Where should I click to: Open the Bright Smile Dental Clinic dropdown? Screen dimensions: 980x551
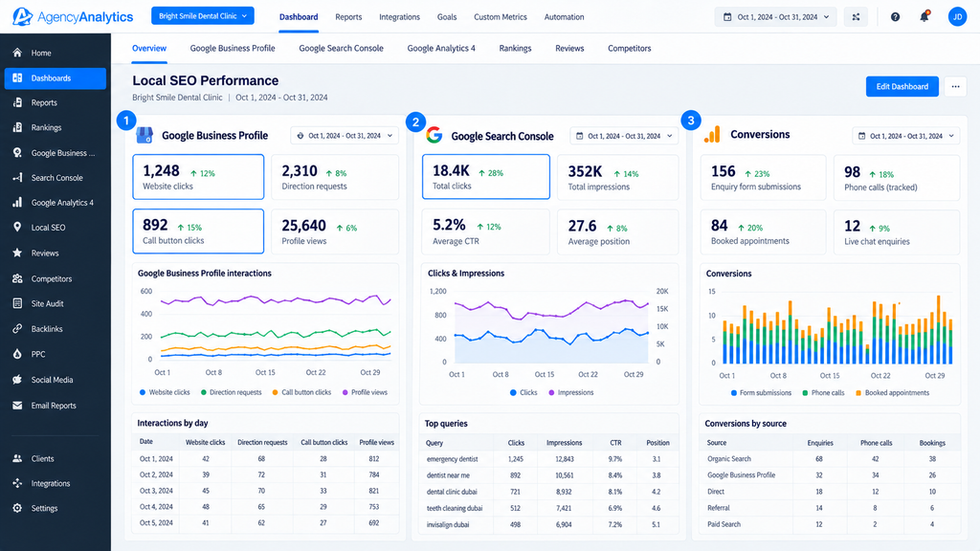click(203, 15)
